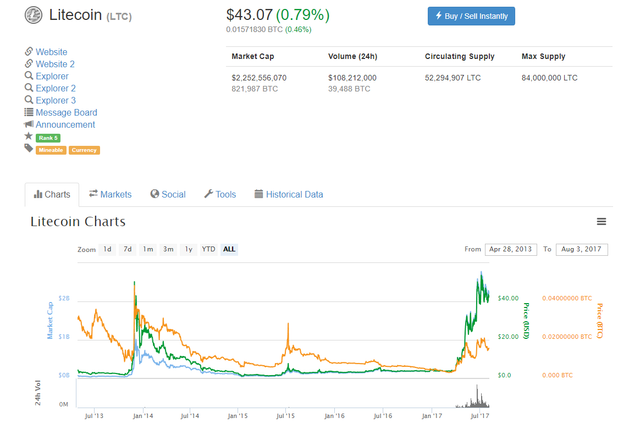Click the megaphone icon beside Announcement

coord(29,124)
